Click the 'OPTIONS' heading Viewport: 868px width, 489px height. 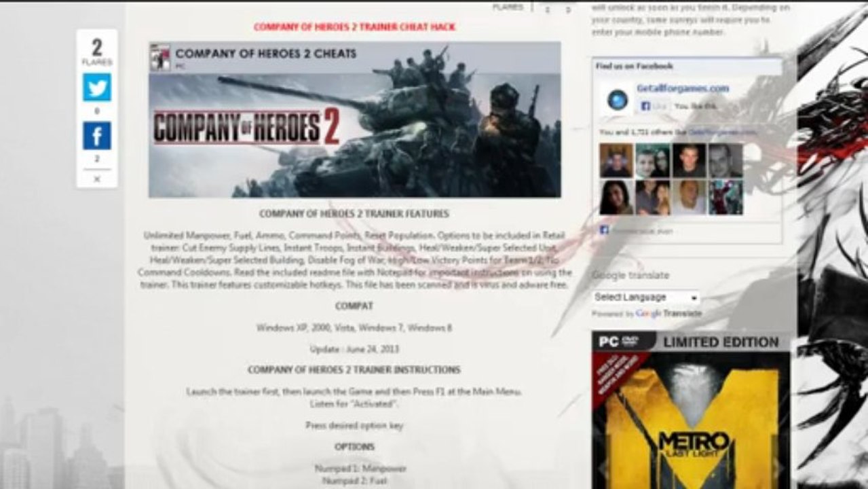354,447
